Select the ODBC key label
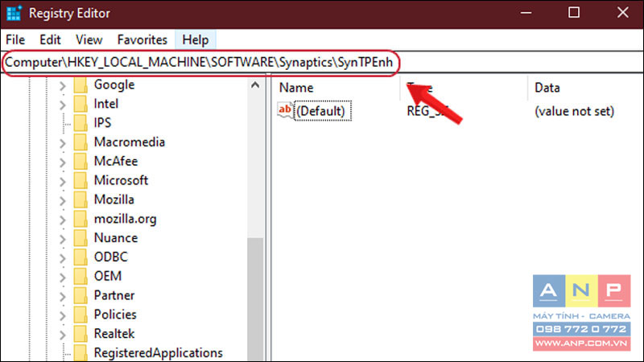 click(111, 257)
